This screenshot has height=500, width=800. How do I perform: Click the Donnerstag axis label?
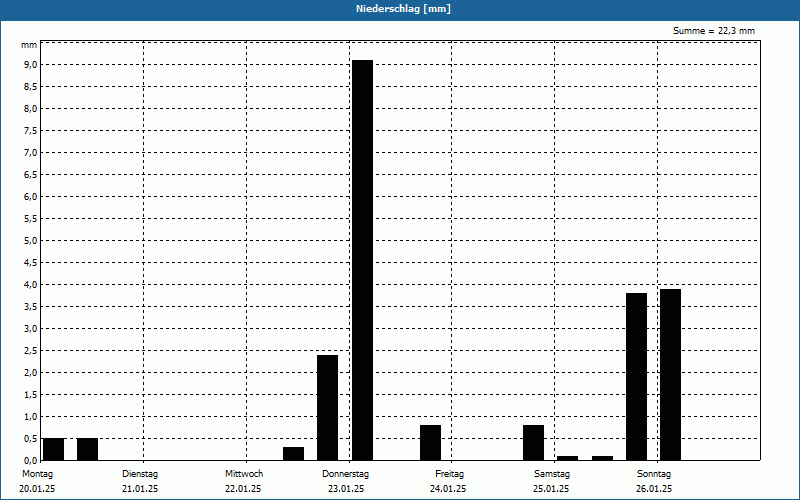345,474
